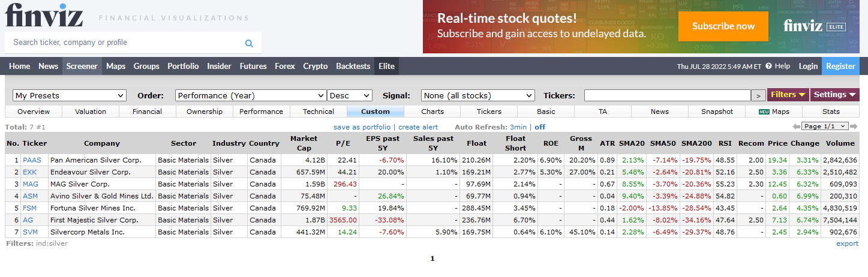Switch to the TA tab
The width and height of the screenshot is (868, 277).
(603, 112)
